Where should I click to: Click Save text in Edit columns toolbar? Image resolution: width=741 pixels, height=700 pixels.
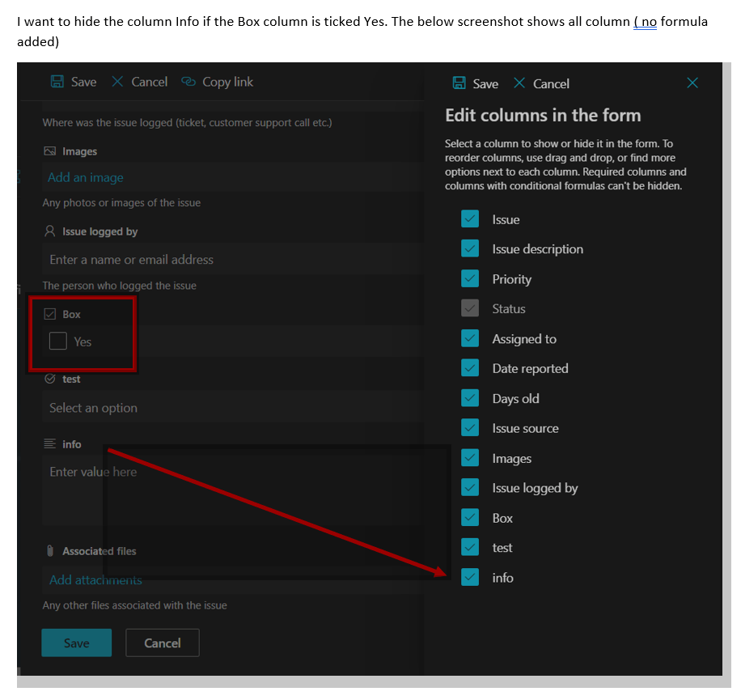click(485, 83)
